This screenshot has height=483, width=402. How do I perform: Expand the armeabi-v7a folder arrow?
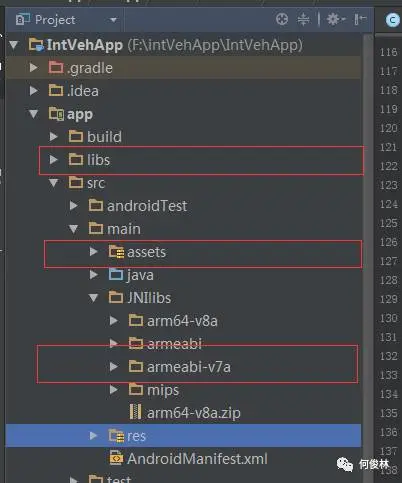pos(114,366)
